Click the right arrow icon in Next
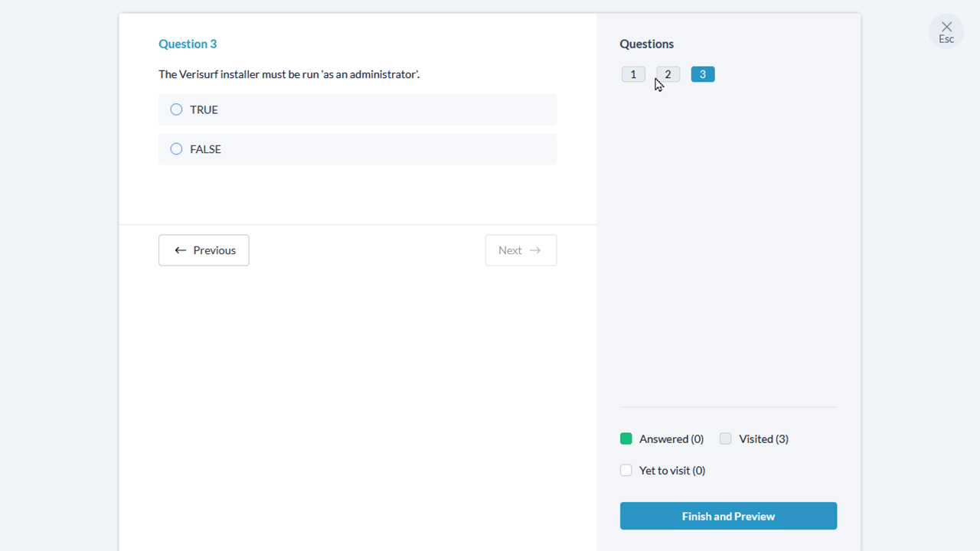Screen dimensions: 980x551 pyautogui.click(x=535, y=250)
